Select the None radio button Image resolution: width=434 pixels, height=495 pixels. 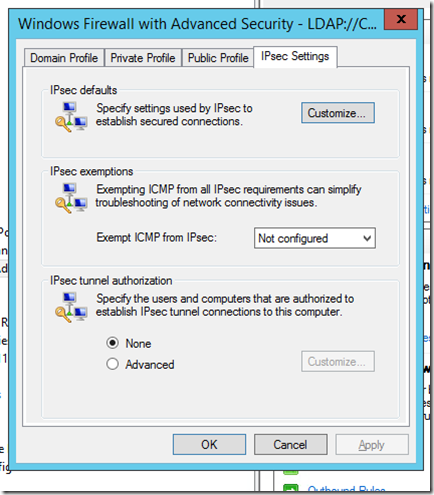pos(112,343)
